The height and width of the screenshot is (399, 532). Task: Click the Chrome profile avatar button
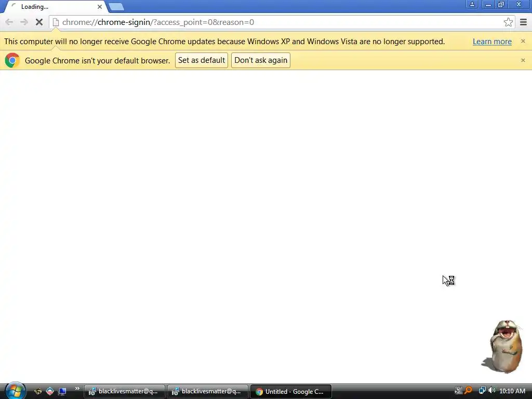[472, 4]
